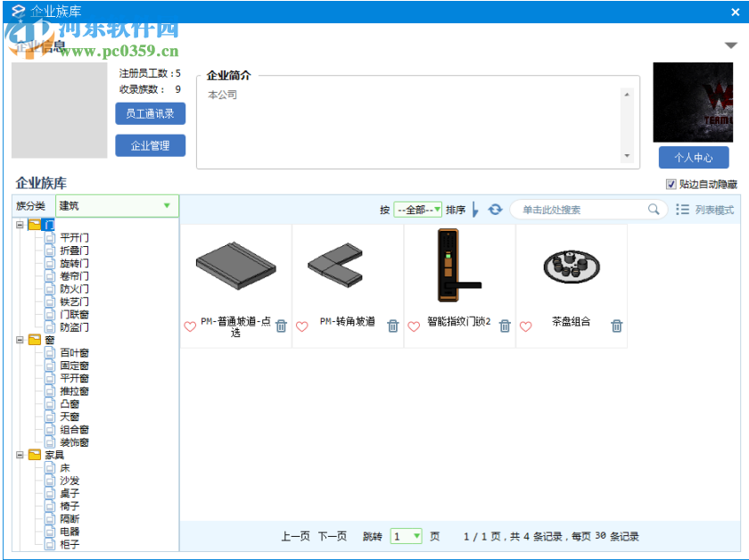This screenshot has height=560, width=749.
Task: Enable the 贴边自动隐藏 checkbox
Action: pyautogui.click(x=670, y=185)
